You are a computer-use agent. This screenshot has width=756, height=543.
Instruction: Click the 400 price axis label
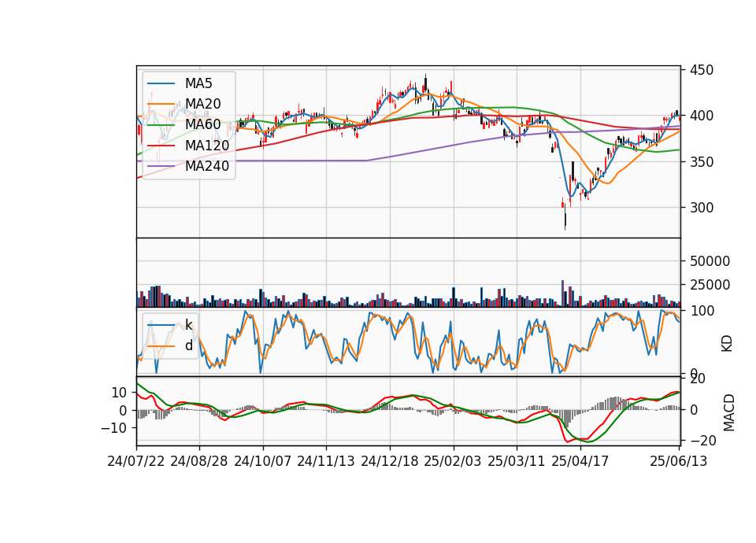click(702, 116)
